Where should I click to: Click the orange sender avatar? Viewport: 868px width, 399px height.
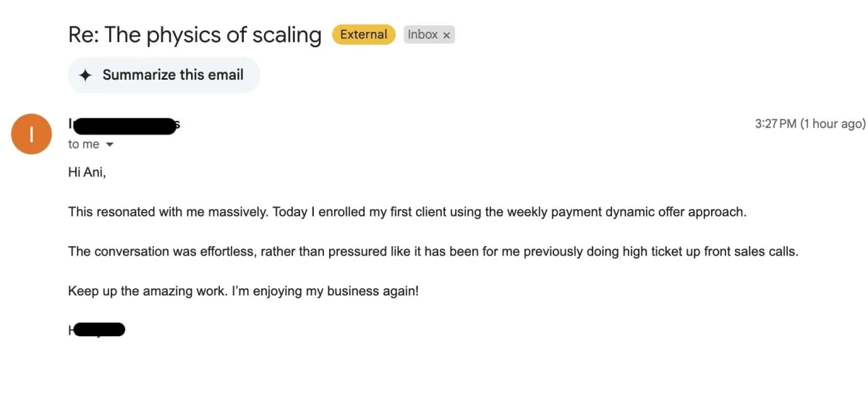pyautogui.click(x=32, y=133)
